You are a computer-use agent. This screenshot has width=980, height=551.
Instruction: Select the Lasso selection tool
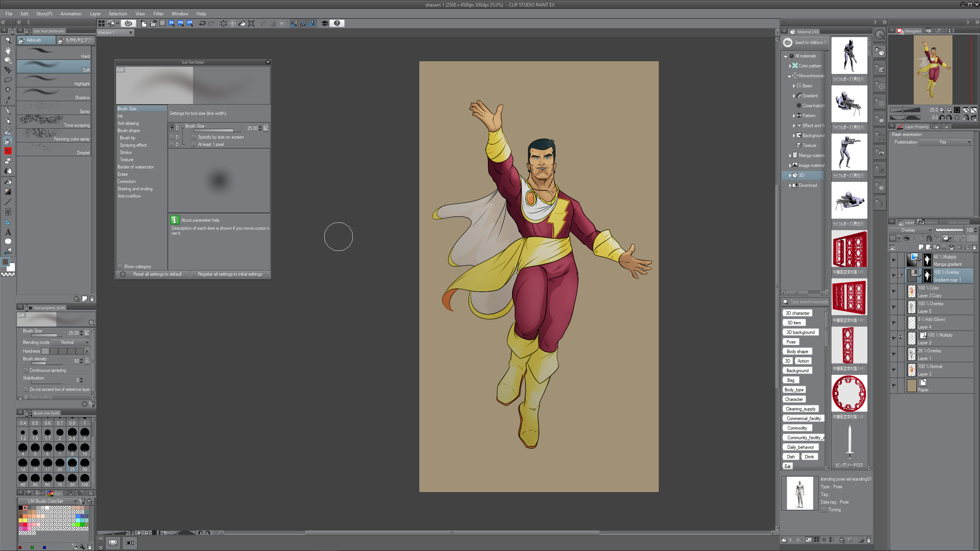click(8, 80)
